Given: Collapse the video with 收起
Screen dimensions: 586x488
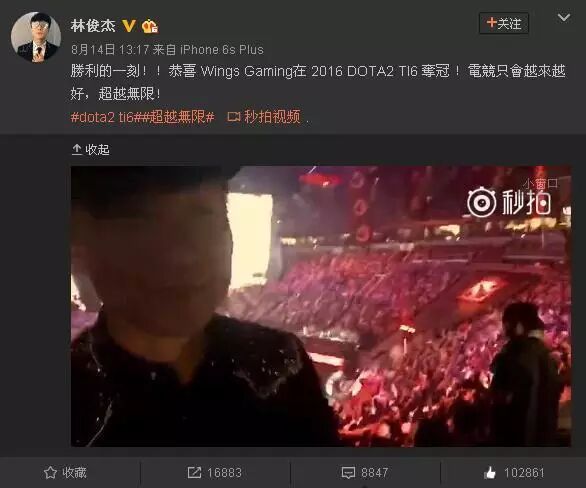Looking at the screenshot, I should (90, 149).
